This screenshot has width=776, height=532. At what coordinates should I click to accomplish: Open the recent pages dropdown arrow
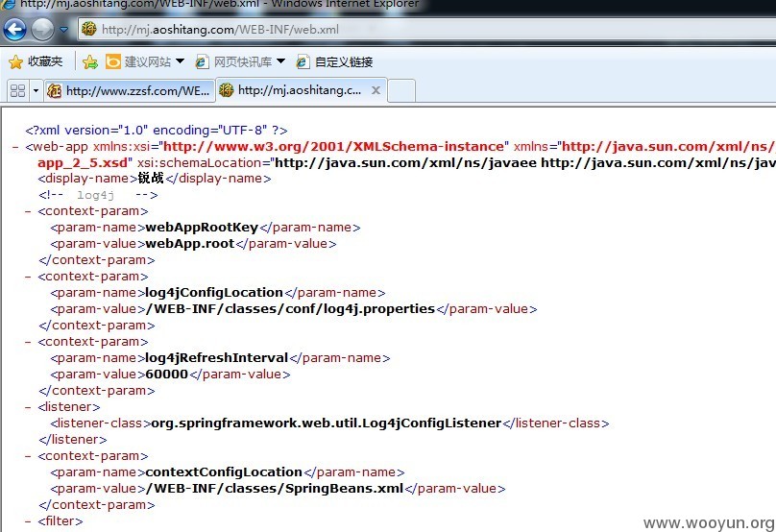click(63, 30)
